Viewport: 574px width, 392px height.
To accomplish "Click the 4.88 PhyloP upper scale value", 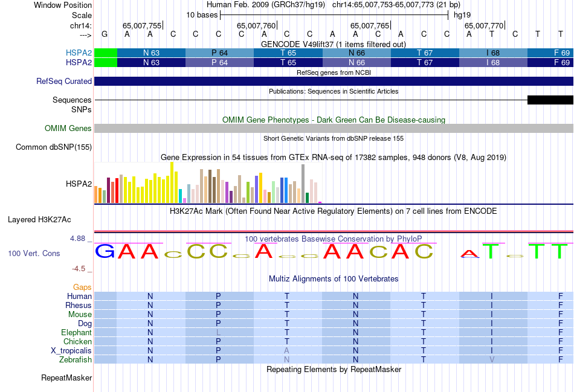I will tap(77, 239).
